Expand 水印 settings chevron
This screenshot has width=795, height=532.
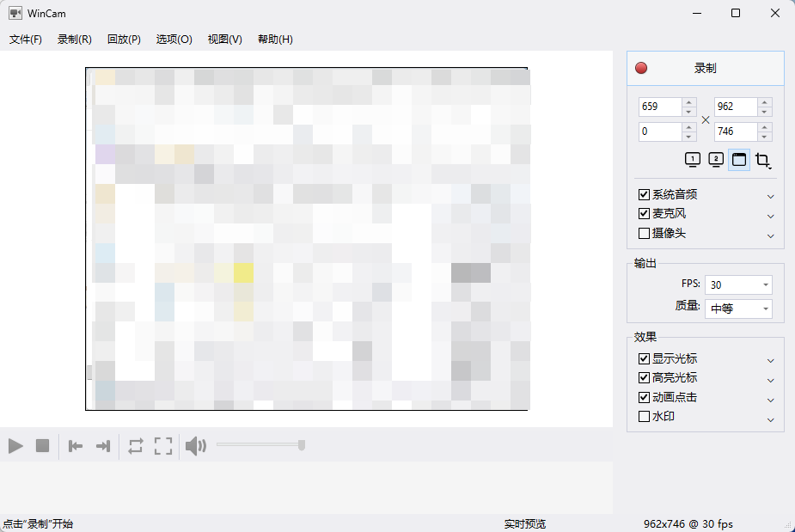pos(771,420)
